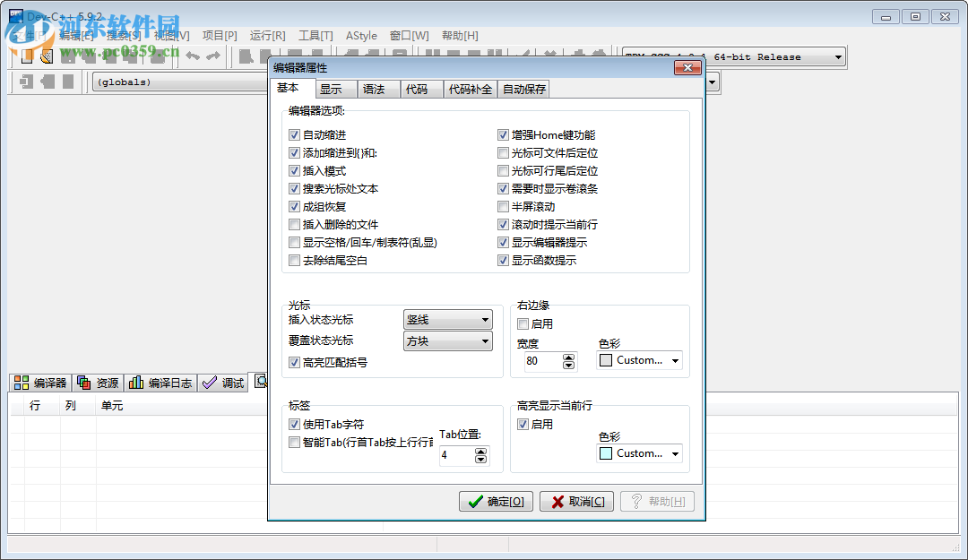Open the 覆盖状态光标 overwrite cursor dropdown

(x=484, y=340)
